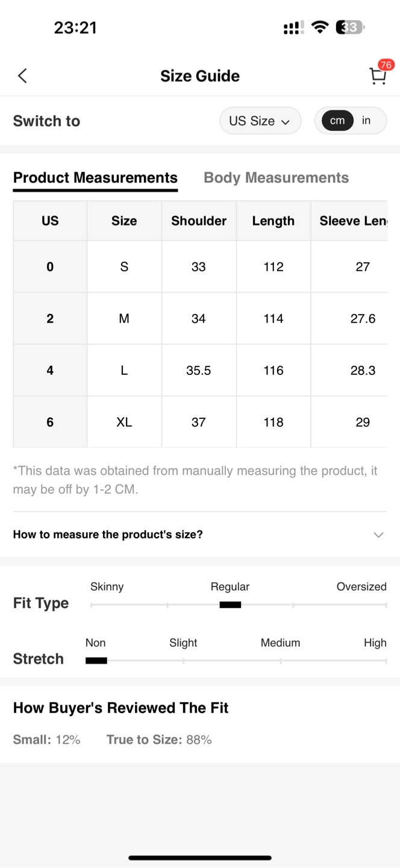The image size is (400, 868).
Task: Switch units to cm
Action: pos(337,121)
